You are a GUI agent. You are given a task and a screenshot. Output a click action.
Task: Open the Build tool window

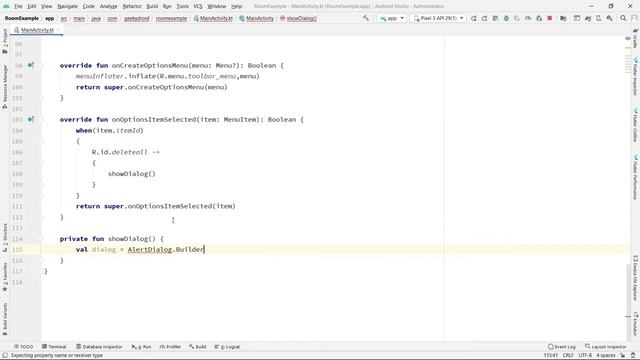(x=198, y=347)
